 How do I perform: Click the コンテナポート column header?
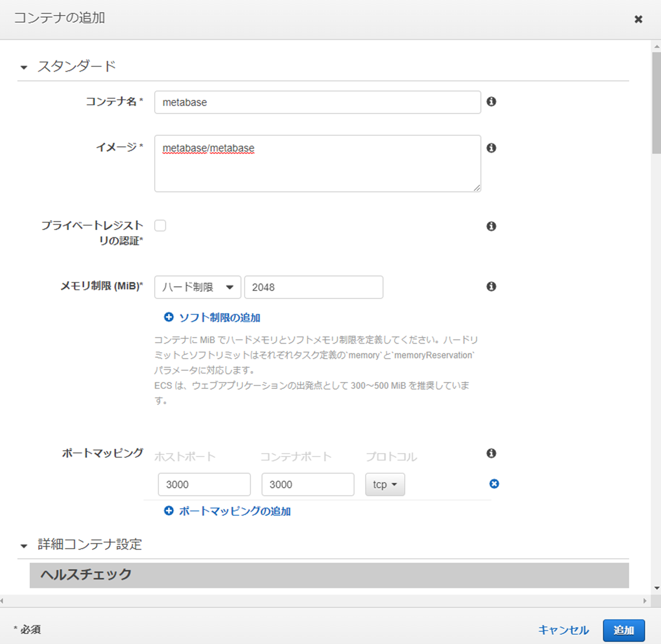pos(295,457)
